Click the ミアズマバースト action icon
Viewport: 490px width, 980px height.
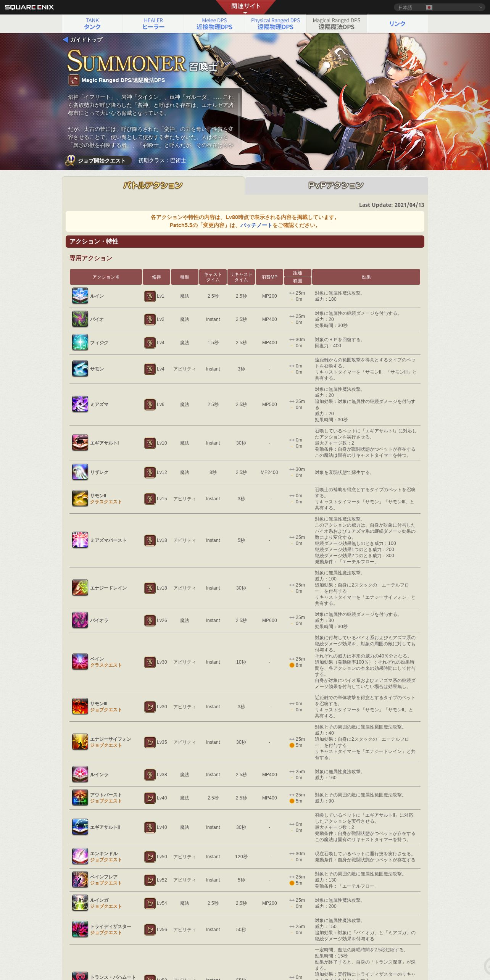(80, 540)
